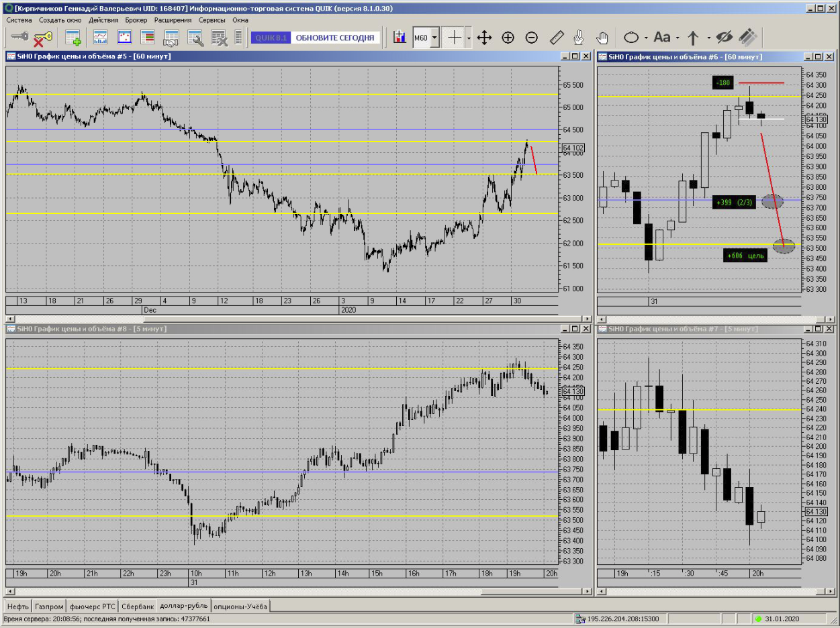Click the zoom in plus icon
Viewport: 840px width, 628px height.
[508, 38]
